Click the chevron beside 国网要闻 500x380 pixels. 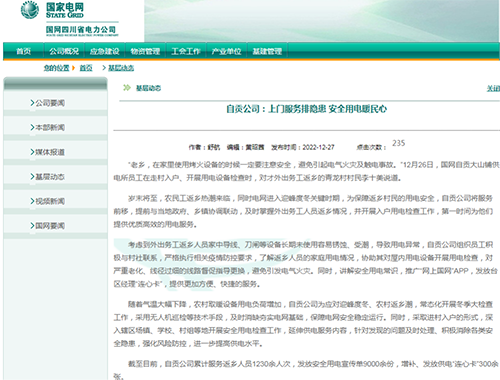[32, 226]
